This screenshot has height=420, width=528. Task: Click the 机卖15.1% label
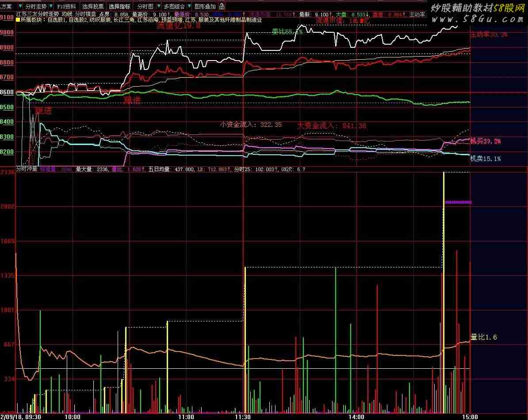(x=485, y=159)
